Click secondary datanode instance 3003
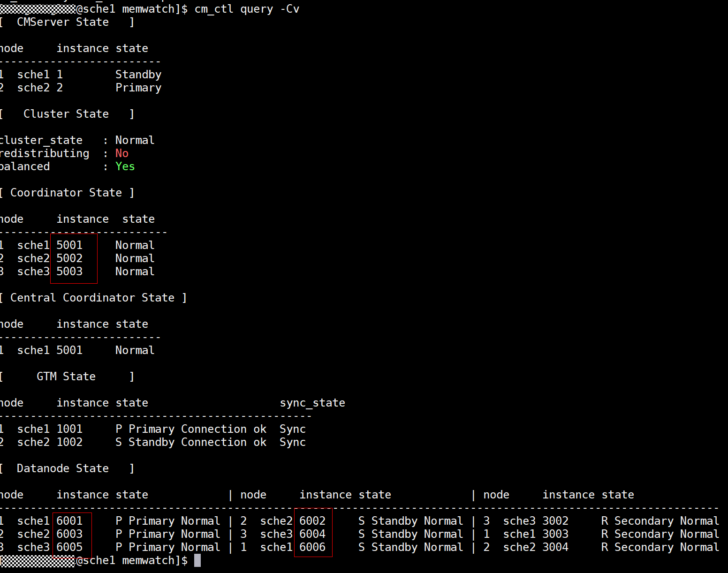Image resolution: width=728 pixels, height=573 pixels. point(555,534)
